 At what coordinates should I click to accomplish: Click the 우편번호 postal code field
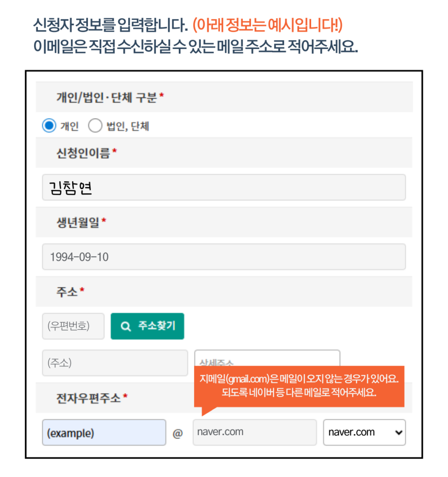(x=73, y=326)
